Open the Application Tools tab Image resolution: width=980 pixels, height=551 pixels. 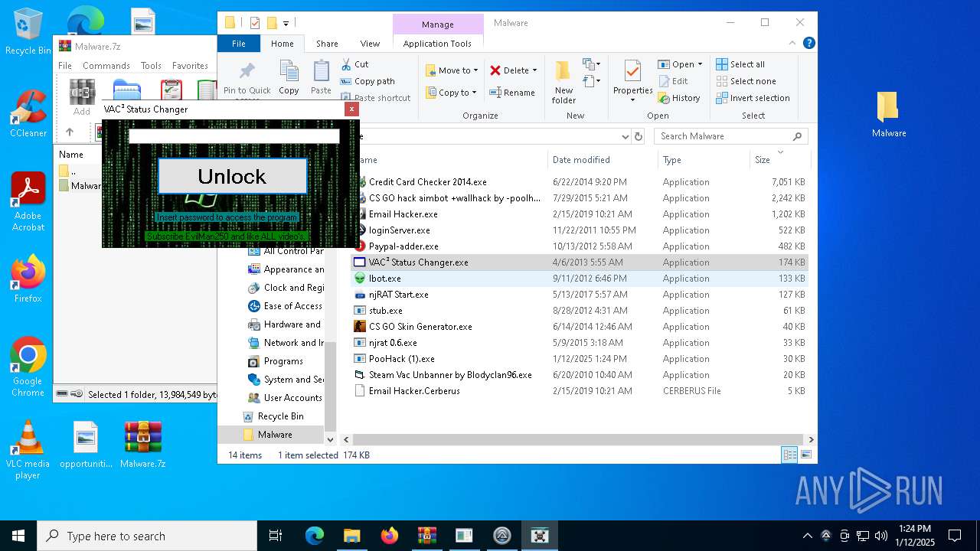437,44
